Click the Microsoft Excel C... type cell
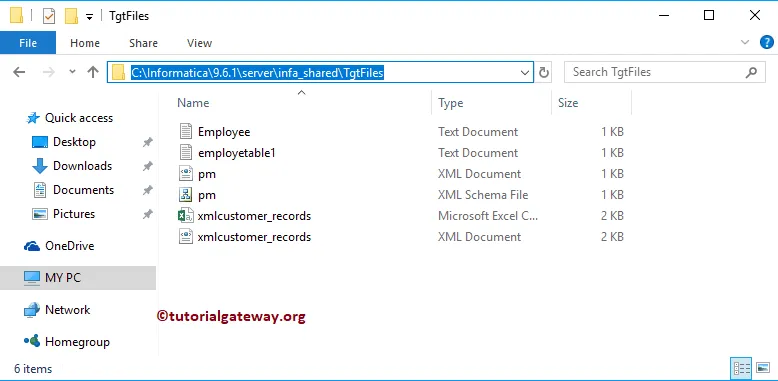This screenshot has width=778, height=381. [488, 216]
